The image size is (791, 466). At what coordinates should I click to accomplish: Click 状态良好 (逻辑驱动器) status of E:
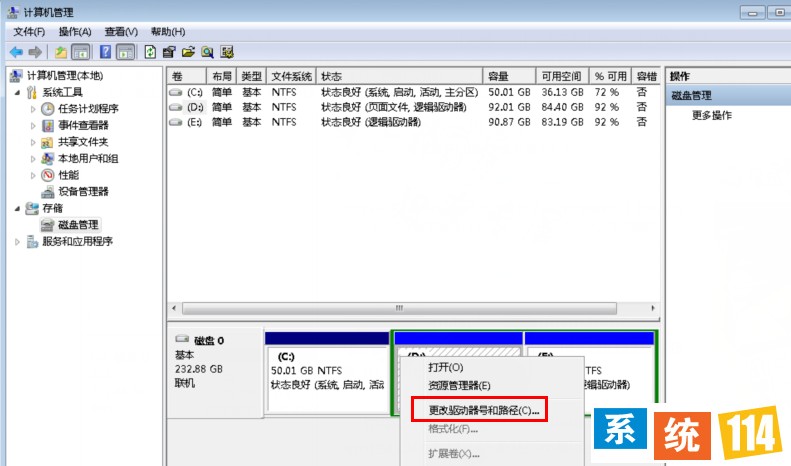tap(371, 122)
